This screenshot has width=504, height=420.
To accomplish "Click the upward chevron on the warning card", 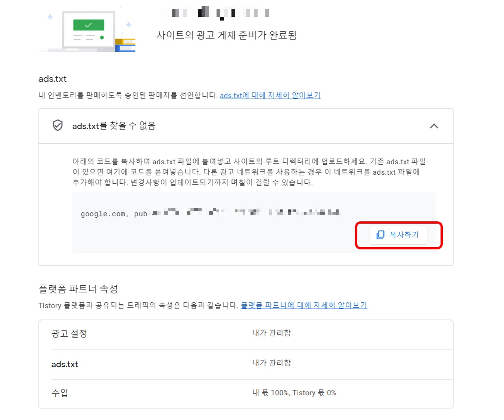I will [434, 127].
